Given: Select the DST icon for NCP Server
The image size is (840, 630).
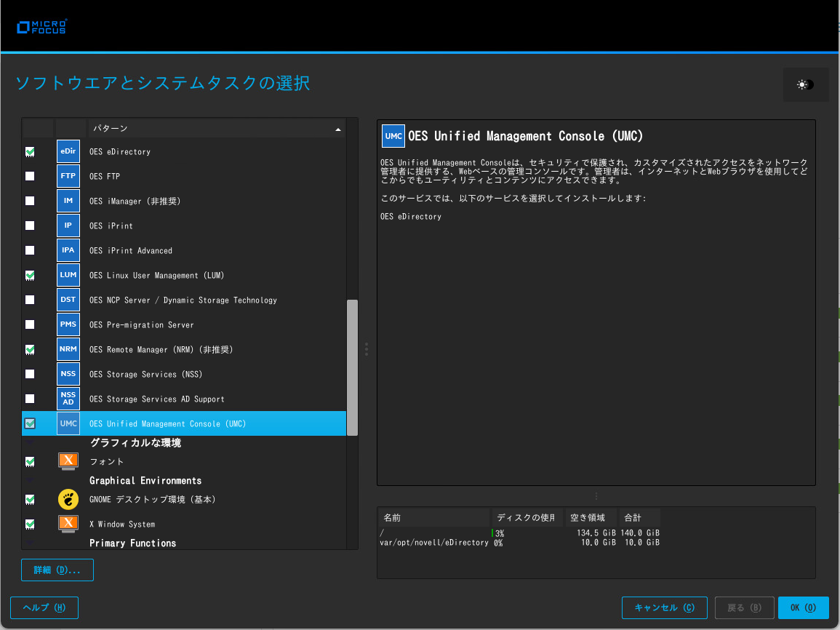Looking at the screenshot, I should [x=68, y=300].
